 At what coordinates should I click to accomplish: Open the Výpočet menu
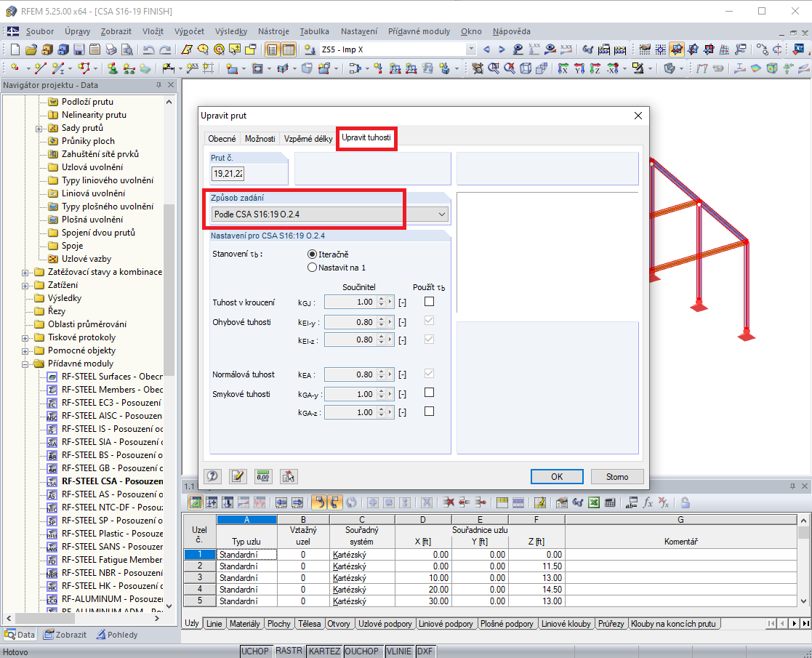point(189,31)
